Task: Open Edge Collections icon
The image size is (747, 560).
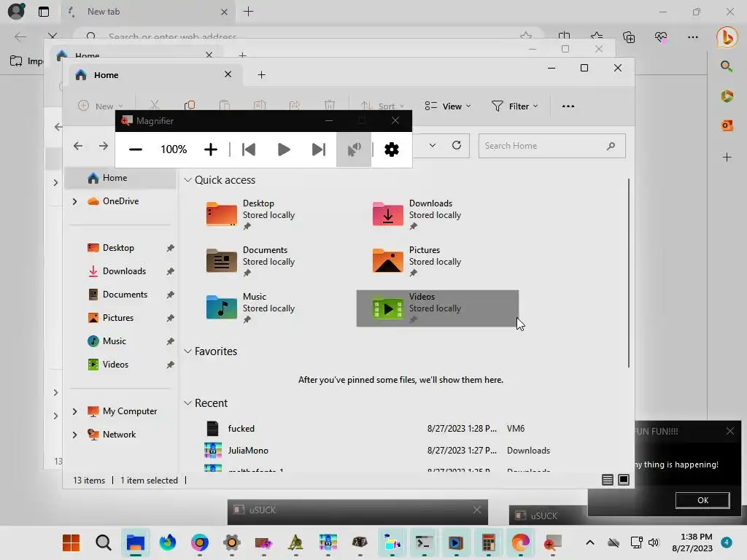Action: click(x=629, y=36)
